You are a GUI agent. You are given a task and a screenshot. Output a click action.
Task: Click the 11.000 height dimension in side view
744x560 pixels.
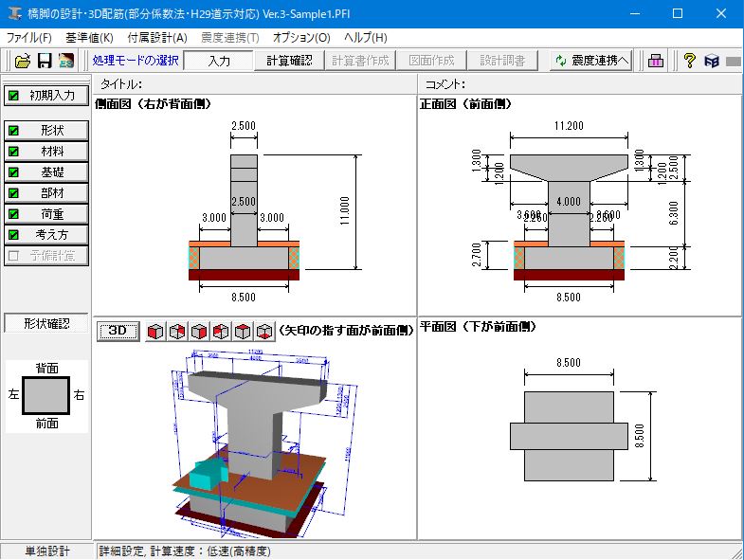pyautogui.click(x=345, y=210)
